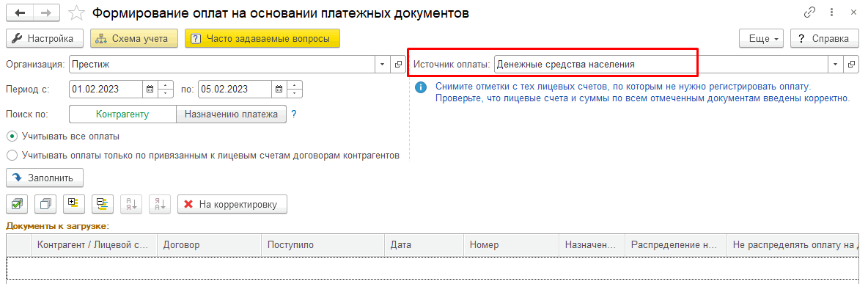This screenshot has width=868, height=284.
Task: Switch search to Назначению платежа
Action: click(x=231, y=114)
